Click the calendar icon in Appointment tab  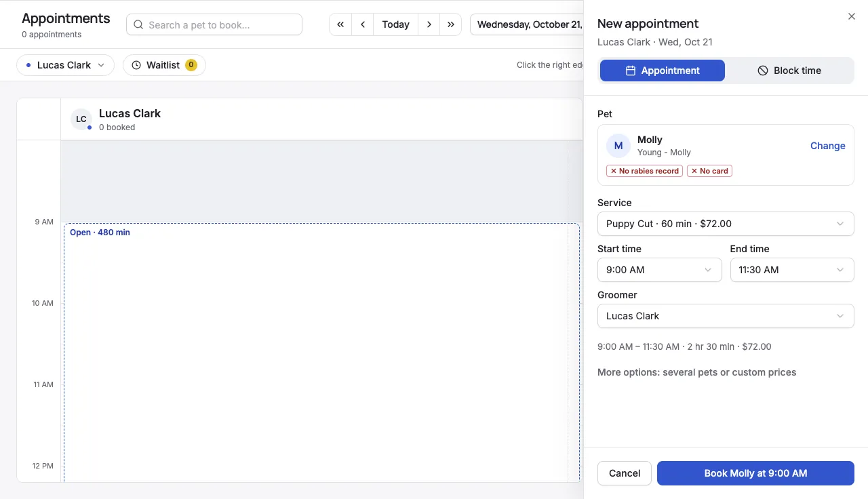tap(630, 71)
